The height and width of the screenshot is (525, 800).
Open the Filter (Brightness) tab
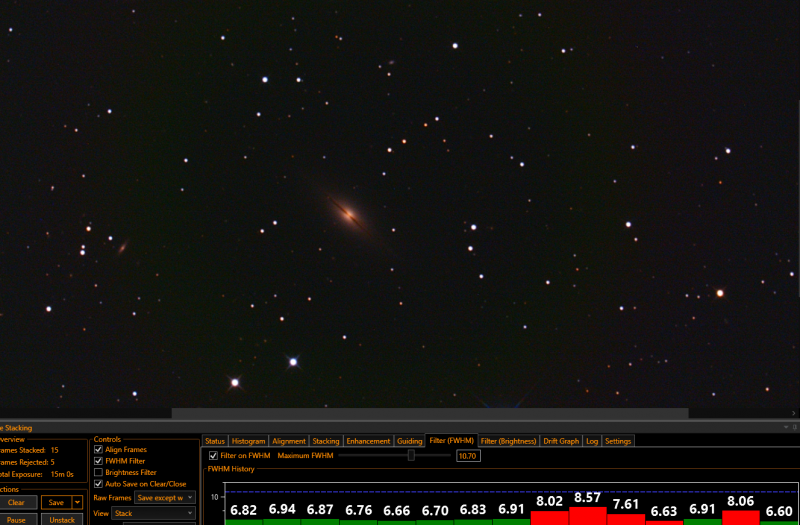[x=509, y=441]
